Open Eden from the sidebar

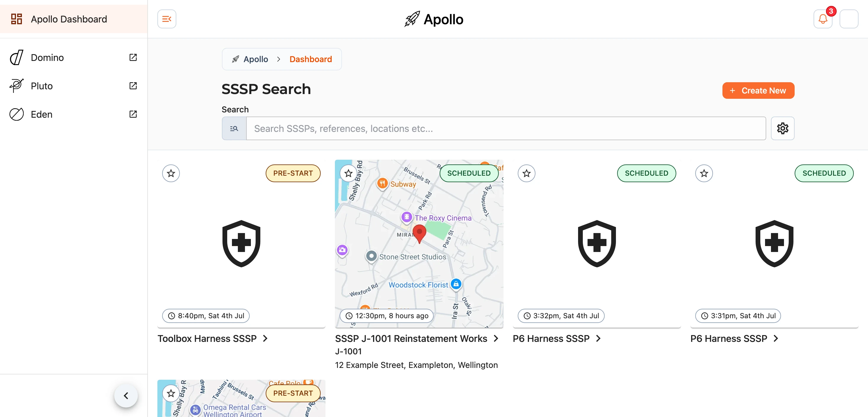click(73, 114)
